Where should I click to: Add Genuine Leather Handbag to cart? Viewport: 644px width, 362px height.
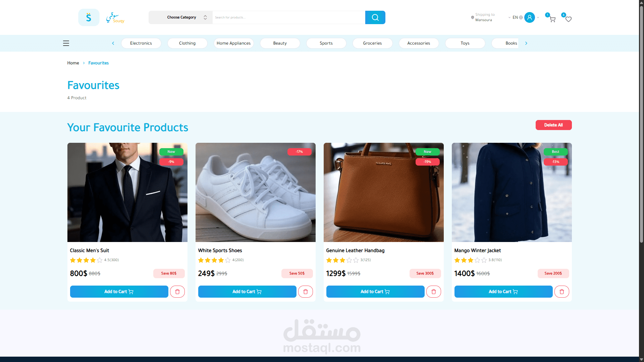[x=375, y=292]
